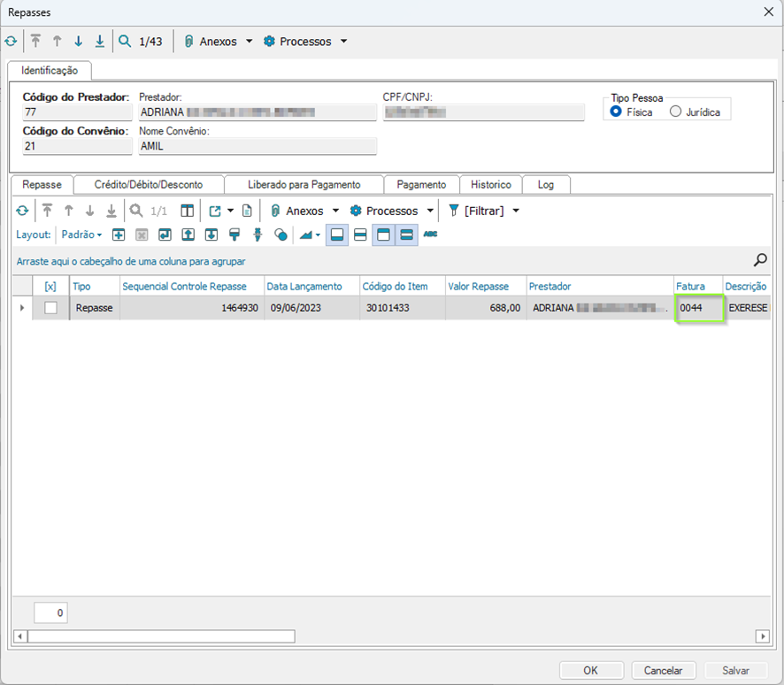Toggle the split rows layout button
The height and width of the screenshot is (685, 784).
(360, 235)
